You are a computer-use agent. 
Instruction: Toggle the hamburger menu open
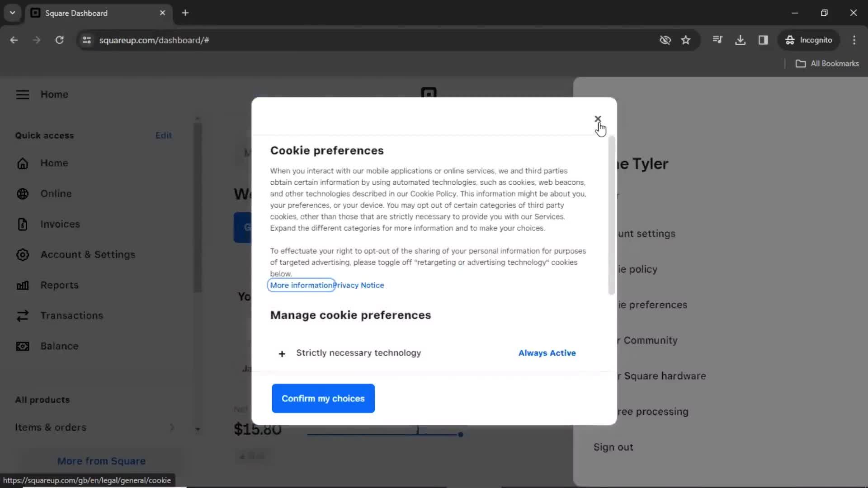(22, 94)
